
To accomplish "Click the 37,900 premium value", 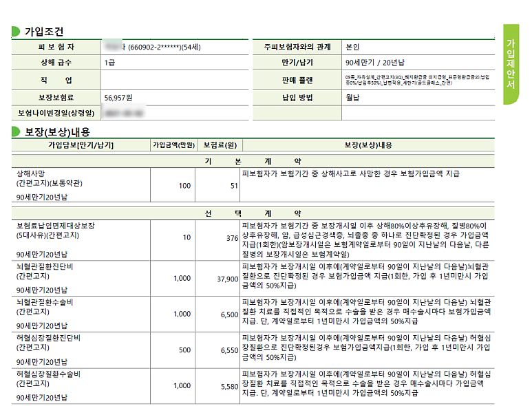I will [x=228, y=279].
